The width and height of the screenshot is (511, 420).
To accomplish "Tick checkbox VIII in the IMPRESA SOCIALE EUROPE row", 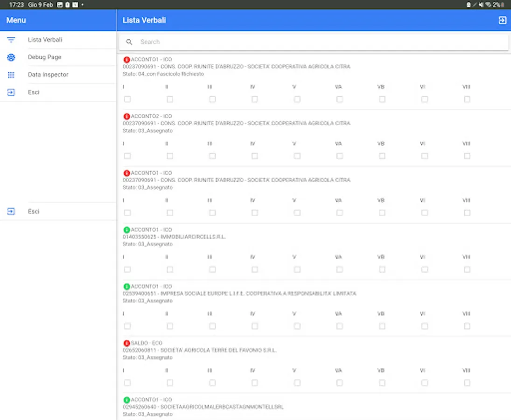I will pyautogui.click(x=467, y=326).
